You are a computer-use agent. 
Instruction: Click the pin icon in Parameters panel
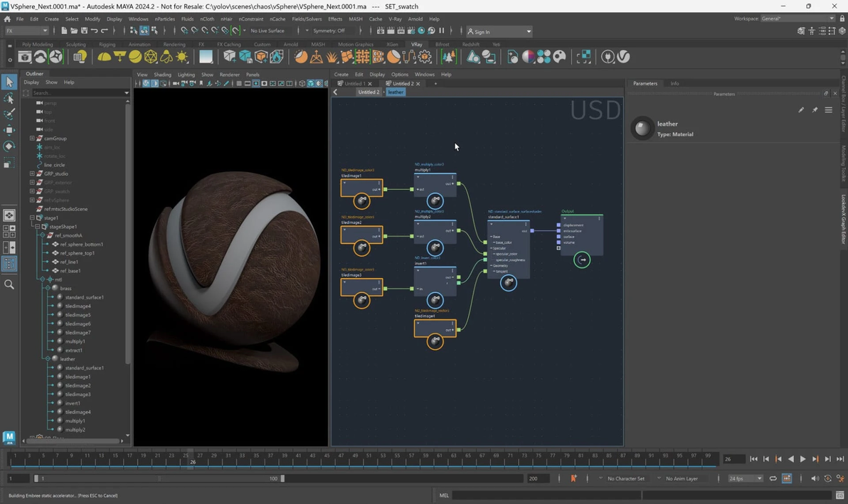(815, 110)
